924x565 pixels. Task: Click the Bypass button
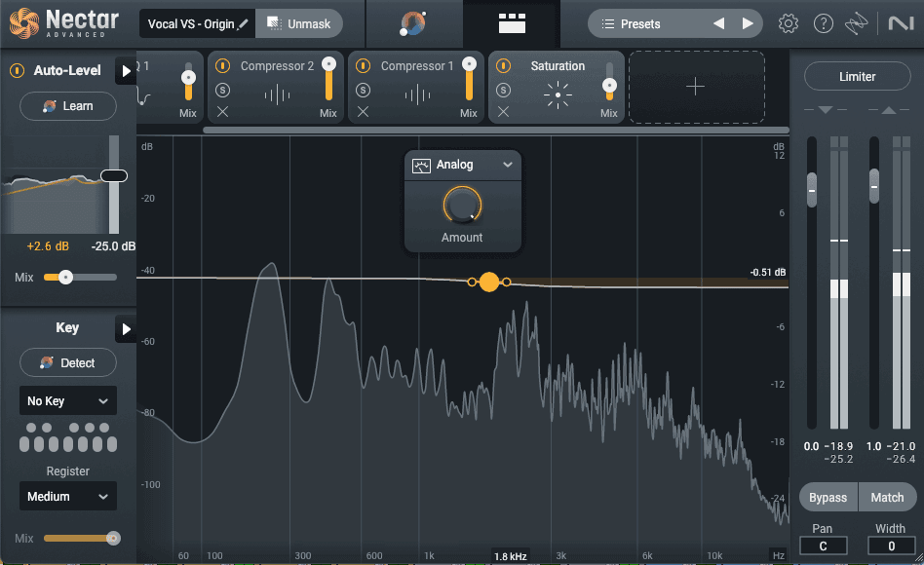tap(828, 498)
